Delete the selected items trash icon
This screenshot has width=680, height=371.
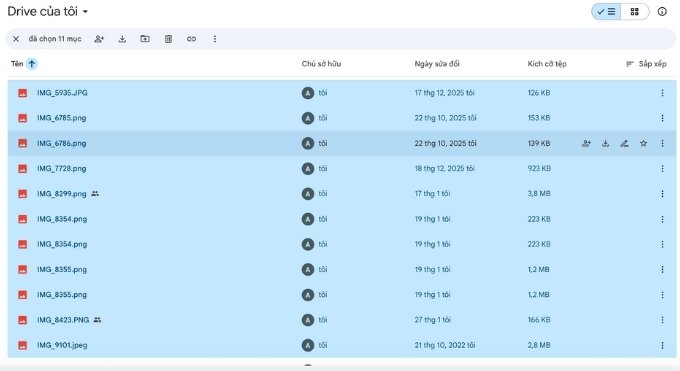168,39
